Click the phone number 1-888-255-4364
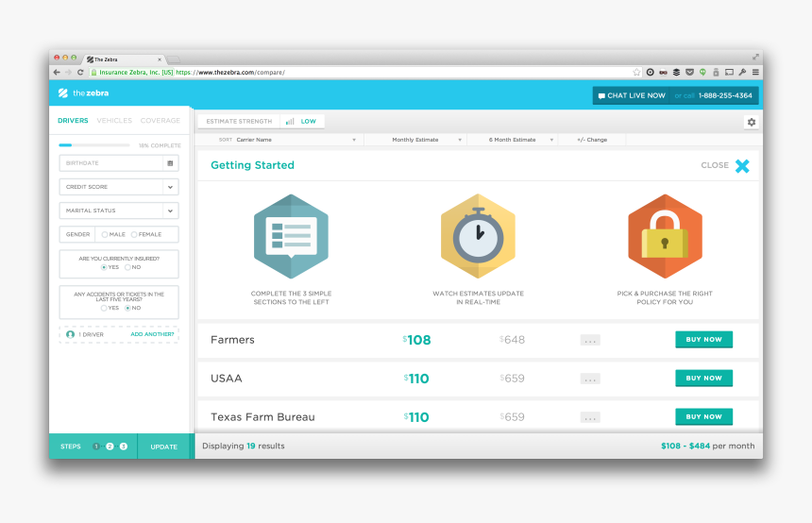Image resolution: width=812 pixels, height=523 pixels. (725, 95)
